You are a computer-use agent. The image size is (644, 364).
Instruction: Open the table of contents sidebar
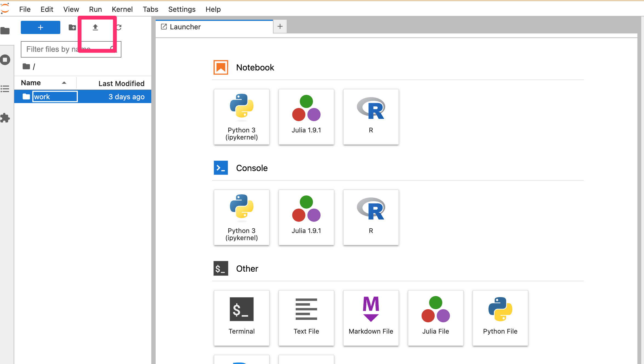(5, 89)
